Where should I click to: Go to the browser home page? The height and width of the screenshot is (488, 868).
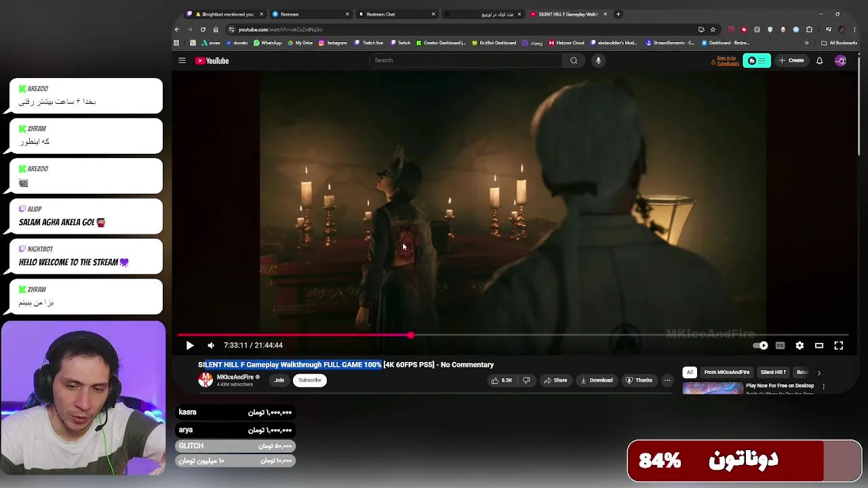216,29
